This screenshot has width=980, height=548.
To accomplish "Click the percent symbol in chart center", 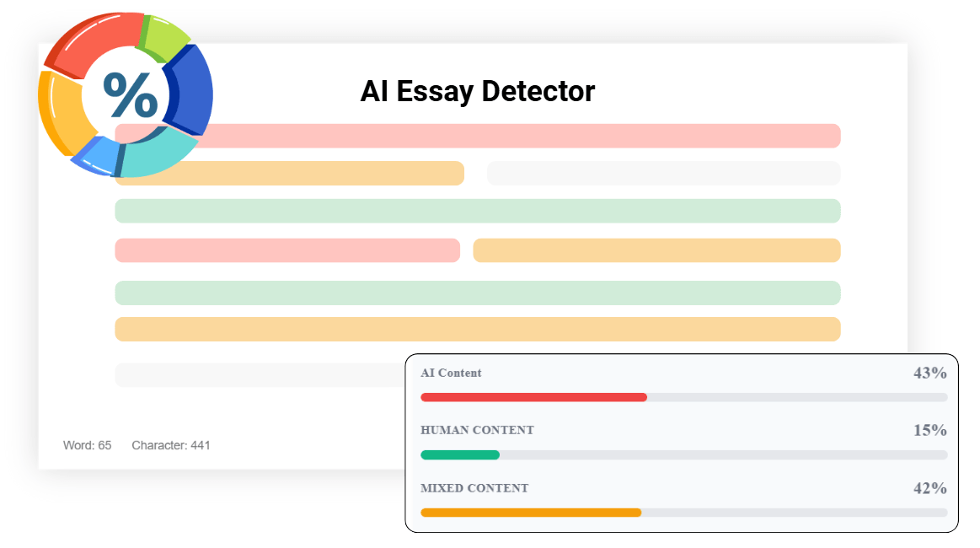I will [130, 94].
